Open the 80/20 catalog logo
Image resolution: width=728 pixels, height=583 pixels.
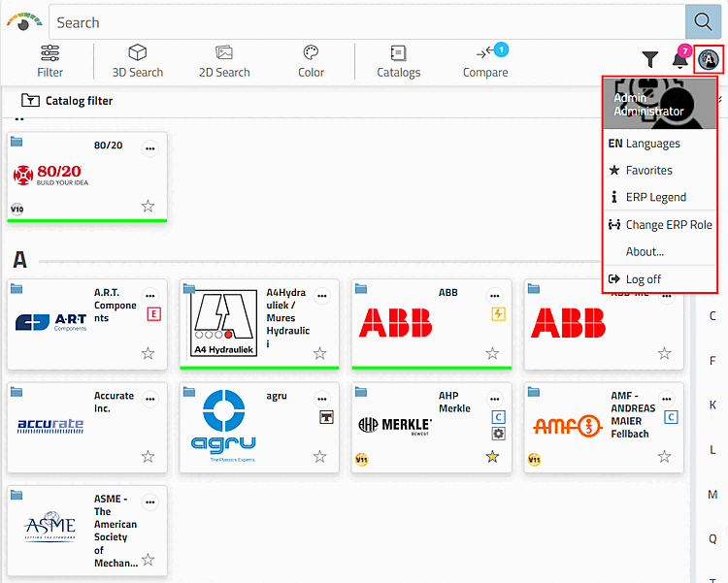tap(50, 175)
